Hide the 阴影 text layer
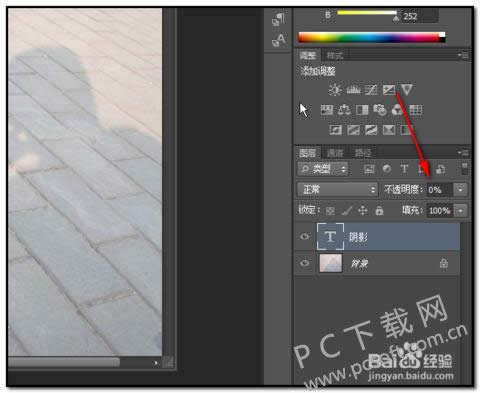The height and width of the screenshot is (393, 480). [x=304, y=237]
